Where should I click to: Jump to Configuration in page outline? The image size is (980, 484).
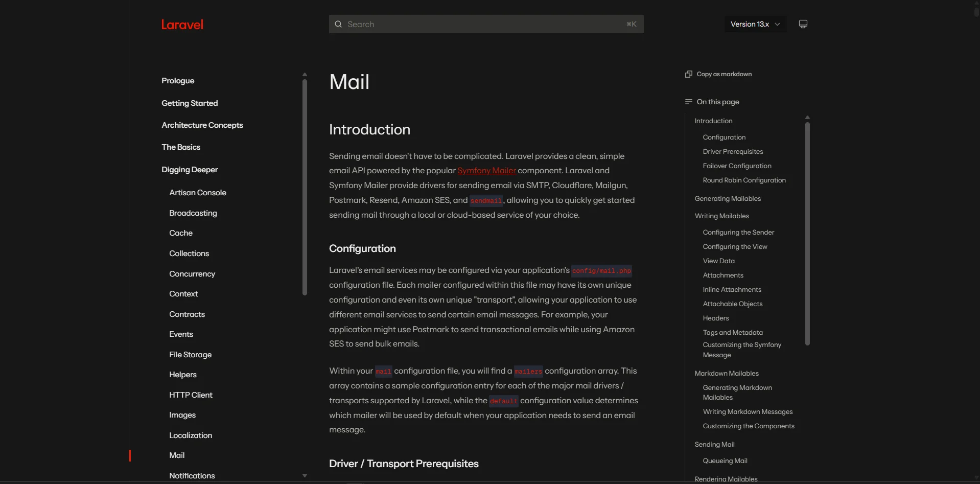pyautogui.click(x=724, y=137)
